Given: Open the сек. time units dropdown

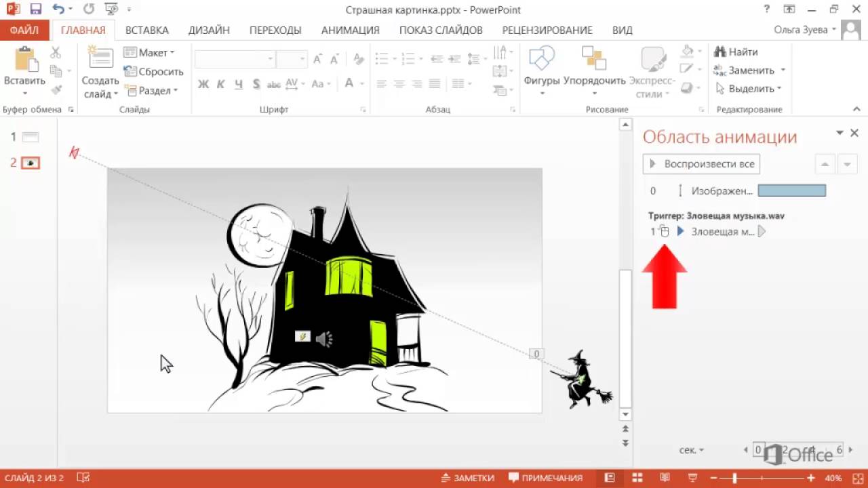Looking at the screenshot, I should pyautogui.click(x=690, y=449).
